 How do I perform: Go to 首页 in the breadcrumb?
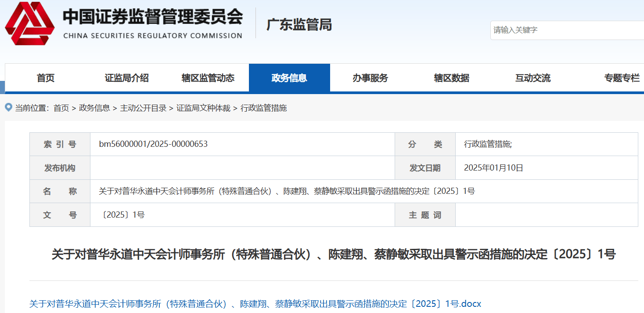click(x=61, y=108)
